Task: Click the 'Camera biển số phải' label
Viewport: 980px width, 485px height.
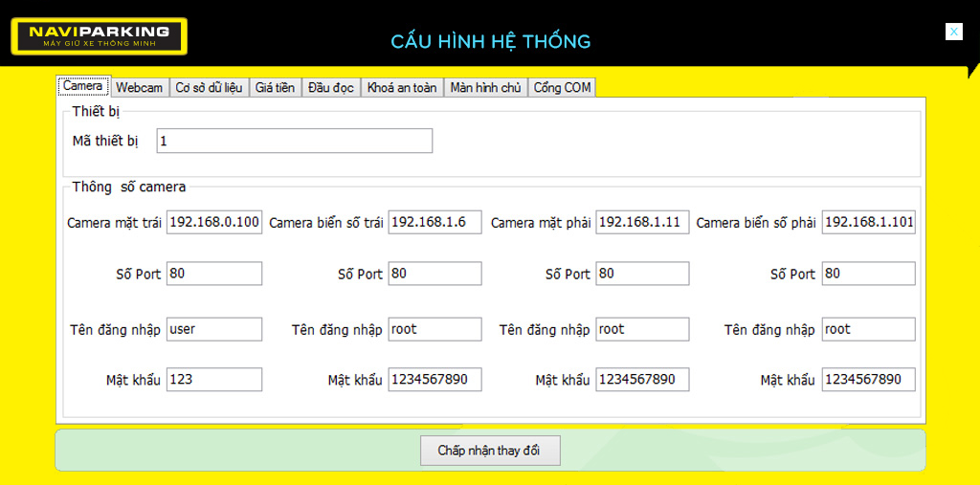Action: tap(756, 223)
